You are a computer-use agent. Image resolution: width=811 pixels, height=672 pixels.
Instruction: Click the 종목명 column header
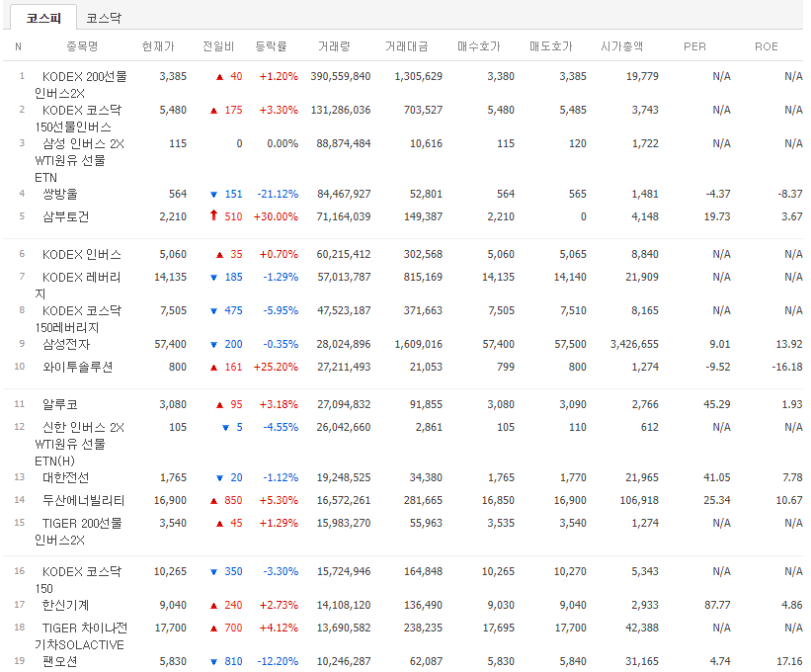coord(82,46)
